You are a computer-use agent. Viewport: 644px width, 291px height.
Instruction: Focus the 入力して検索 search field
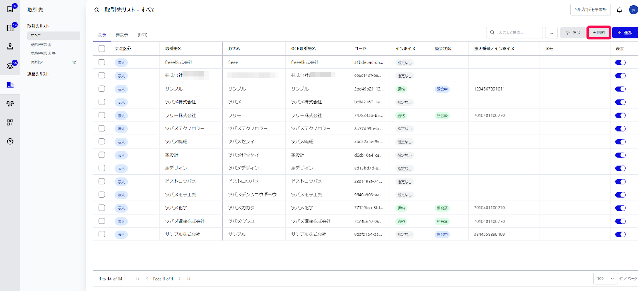[514, 33]
